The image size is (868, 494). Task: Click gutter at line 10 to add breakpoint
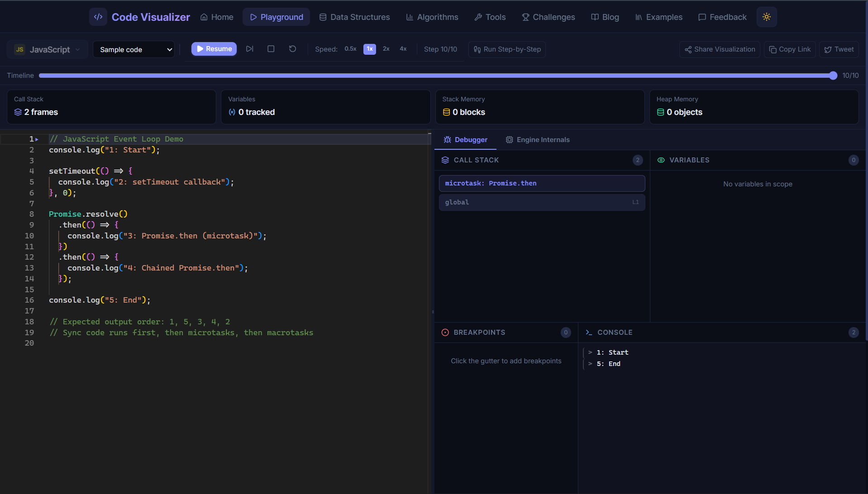pyautogui.click(x=29, y=236)
